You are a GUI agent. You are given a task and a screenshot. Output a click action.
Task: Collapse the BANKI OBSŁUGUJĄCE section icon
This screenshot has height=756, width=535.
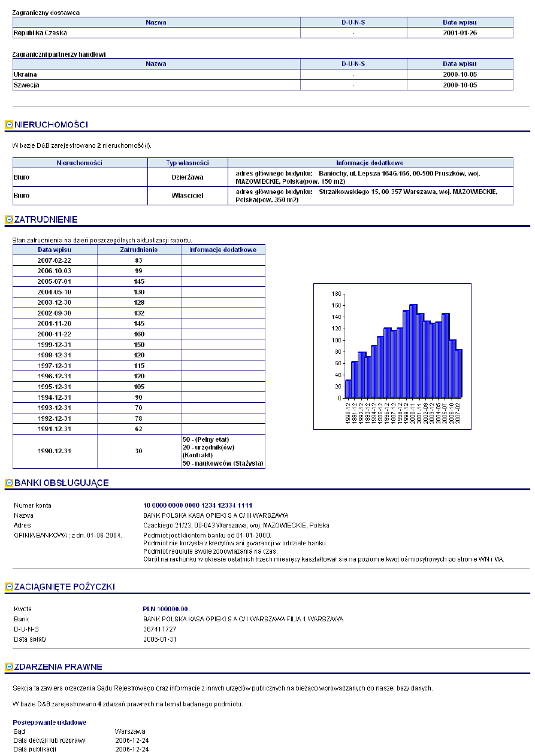[9, 483]
